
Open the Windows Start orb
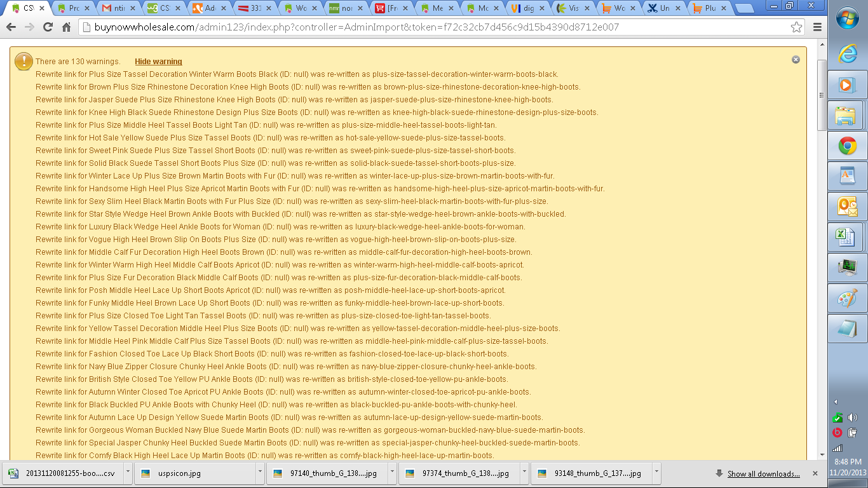click(x=848, y=19)
